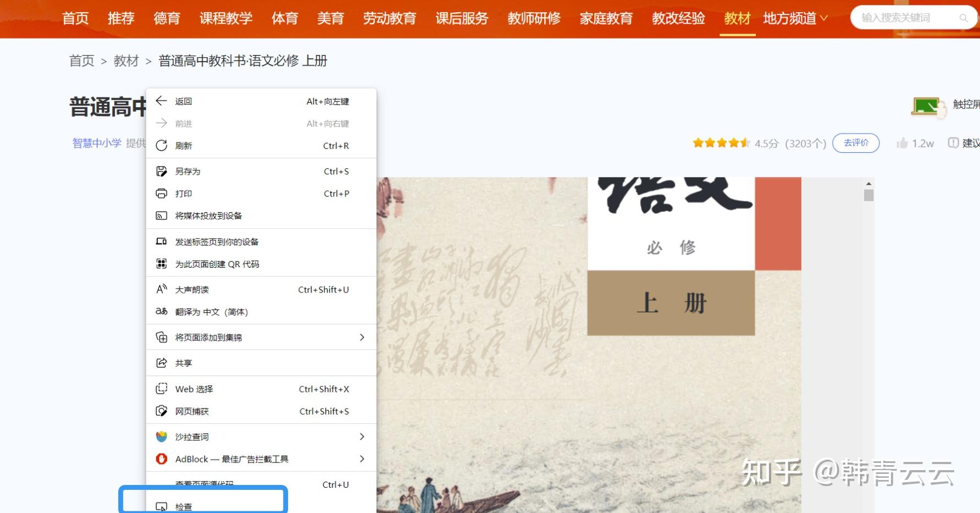
Task: Choose 另存为 from the context menu
Action: point(261,172)
